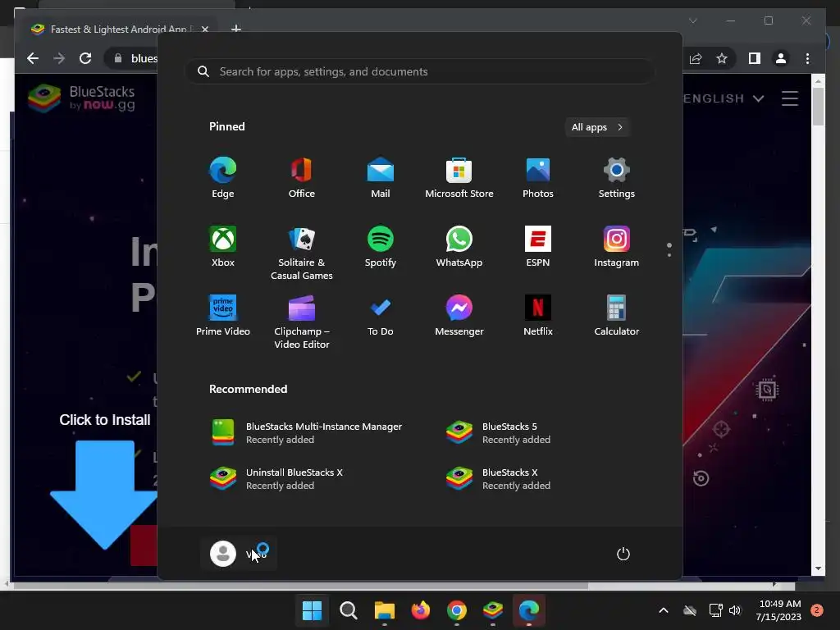Open the Edge pinned app
This screenshot has height=630, width=840.
point(223,178)
